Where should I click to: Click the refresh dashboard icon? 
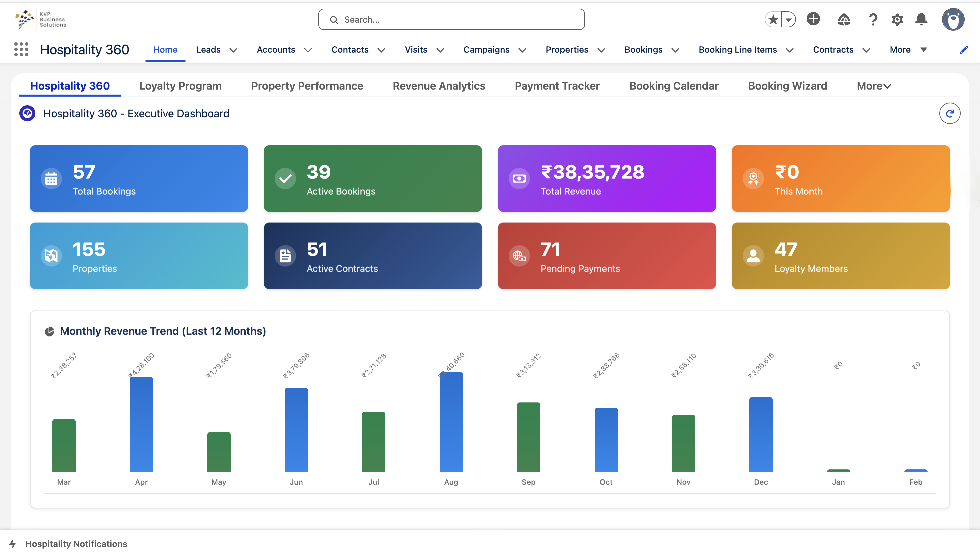(x=949, y=113)
